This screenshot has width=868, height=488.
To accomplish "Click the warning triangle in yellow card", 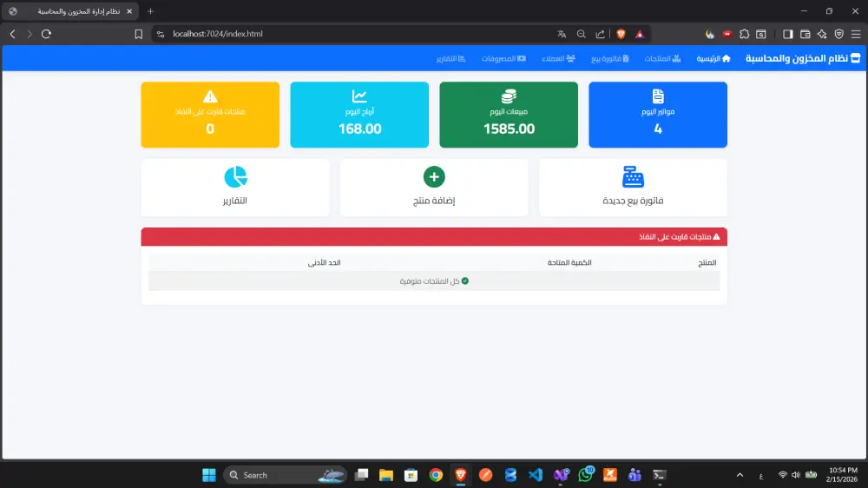I will point(210,96).
